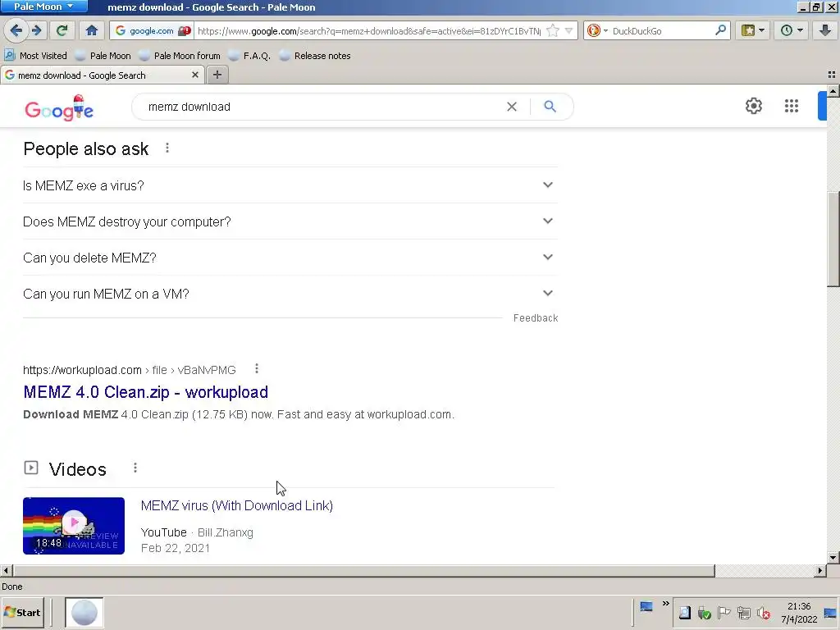This screenshot has width=840, height=630.
Task: Clear the Google search query with X
Action: (512, 107)
